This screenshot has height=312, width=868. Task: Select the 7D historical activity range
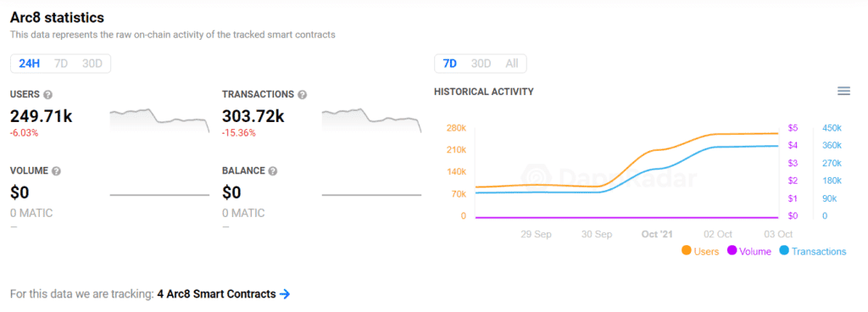(x=450, y=64)
